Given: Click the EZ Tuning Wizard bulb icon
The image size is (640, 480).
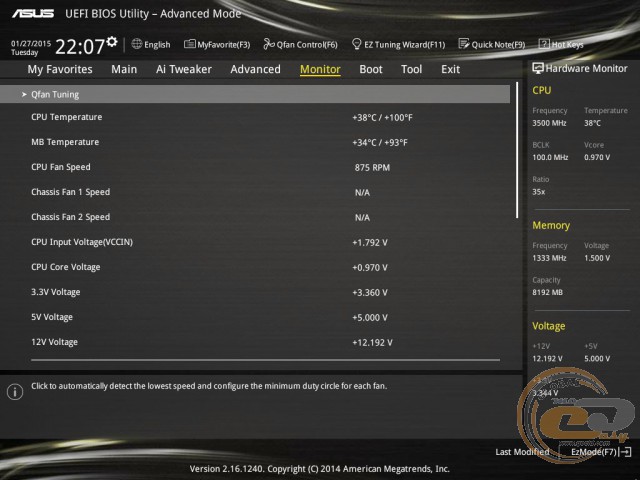Looking at the screenshot, I should (x=356, y=44).
